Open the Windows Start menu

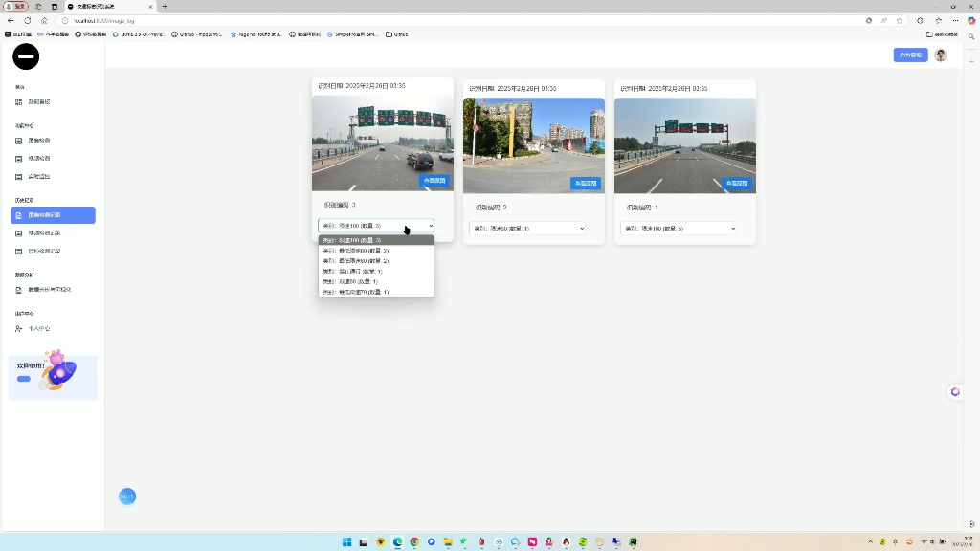(346, 541)
